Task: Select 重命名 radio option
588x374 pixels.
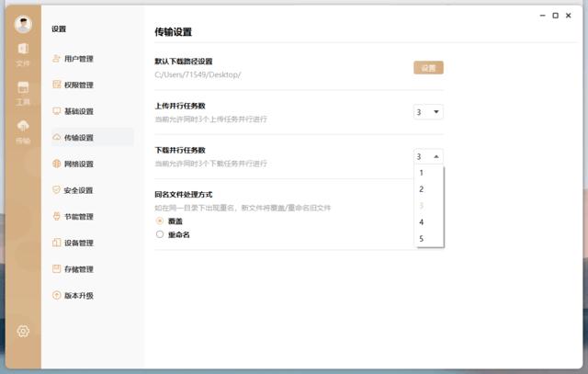Action: tap(160, 234)
